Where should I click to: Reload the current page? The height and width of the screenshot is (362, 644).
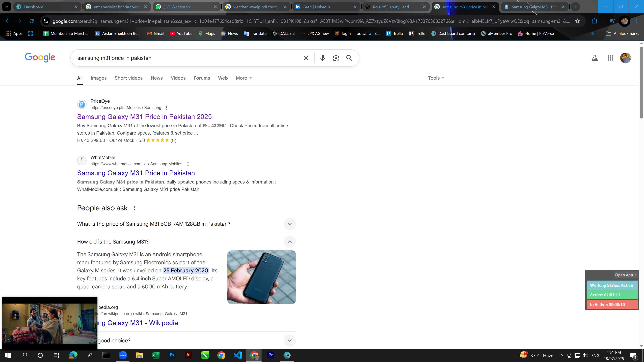(x=32, y=21)
